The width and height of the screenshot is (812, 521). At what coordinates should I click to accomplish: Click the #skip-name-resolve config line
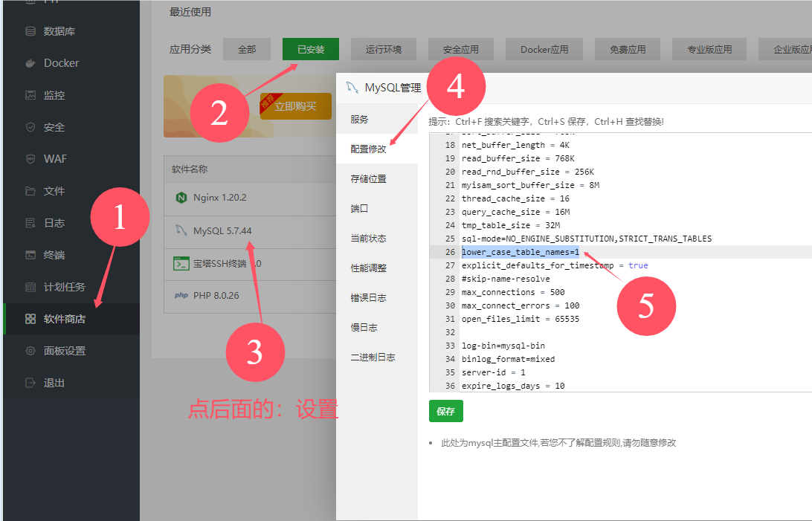tap(506, 279)
